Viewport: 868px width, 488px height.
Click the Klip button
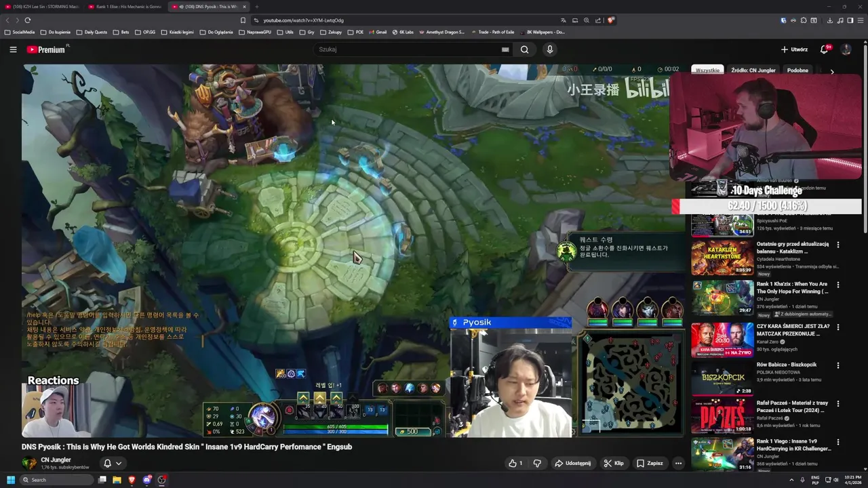(614, 464)
